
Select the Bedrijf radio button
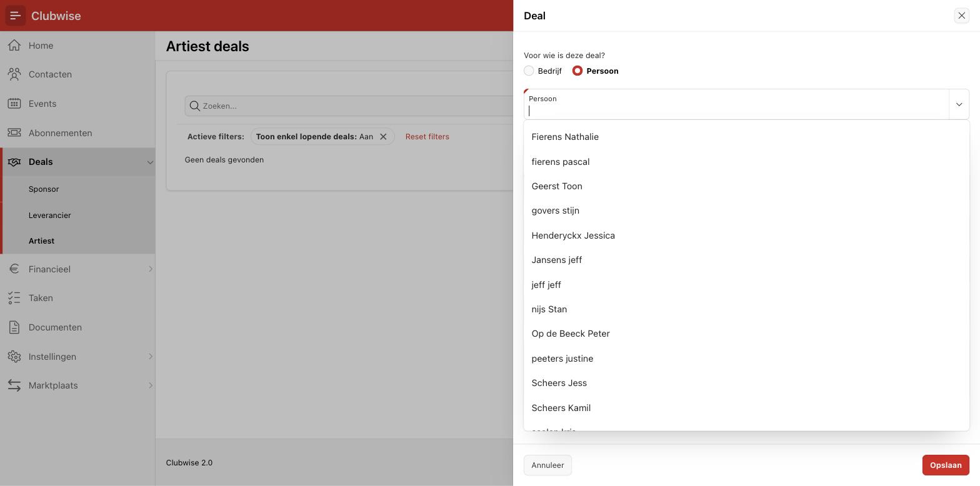coord(529,71)
